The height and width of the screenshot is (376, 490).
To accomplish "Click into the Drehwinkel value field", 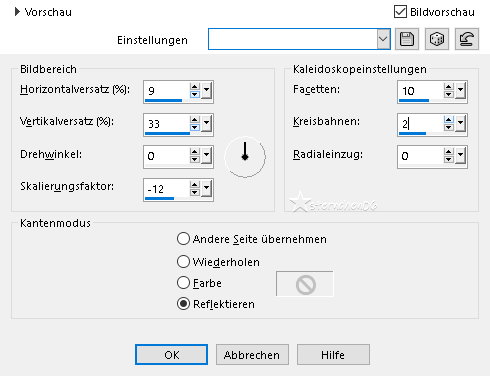I will [167, 156].
